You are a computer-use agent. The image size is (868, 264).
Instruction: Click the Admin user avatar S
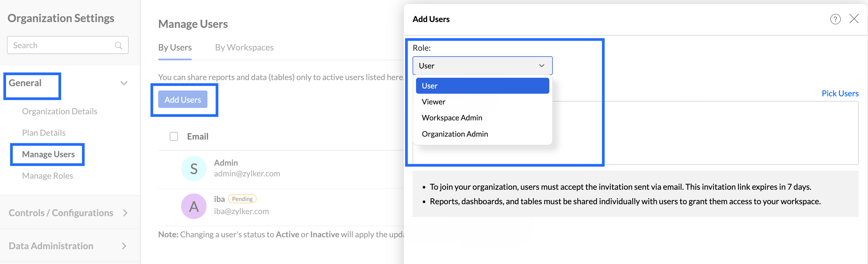click(194, 169)
